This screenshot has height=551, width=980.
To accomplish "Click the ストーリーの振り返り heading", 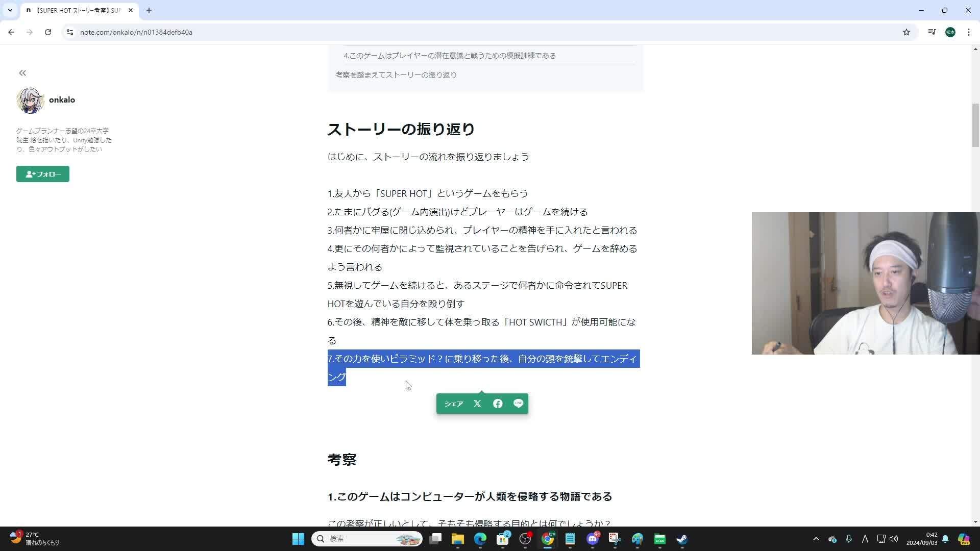I will (x=401, y=129).
